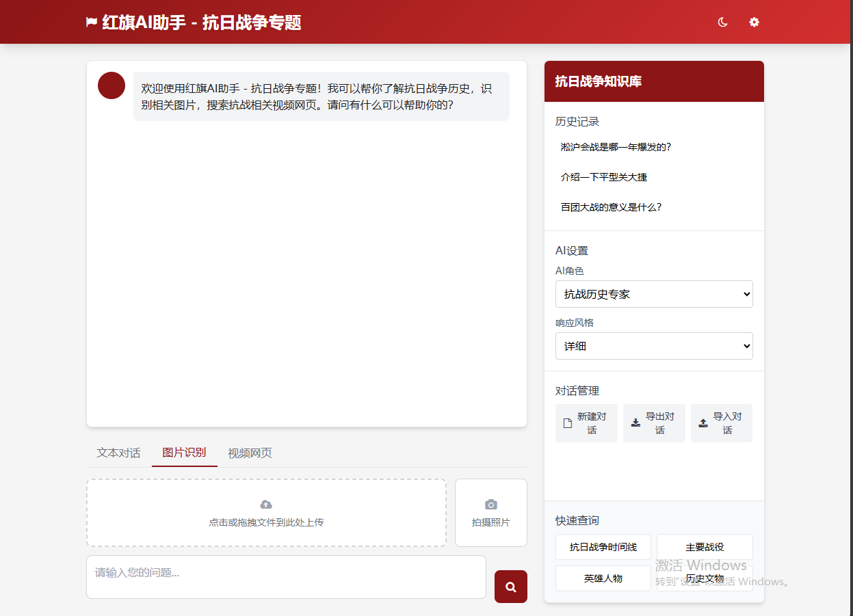Click the flag logo icon in header
Image resolution: width=853 pixels, height=616 pixels.
pos(92,23)
